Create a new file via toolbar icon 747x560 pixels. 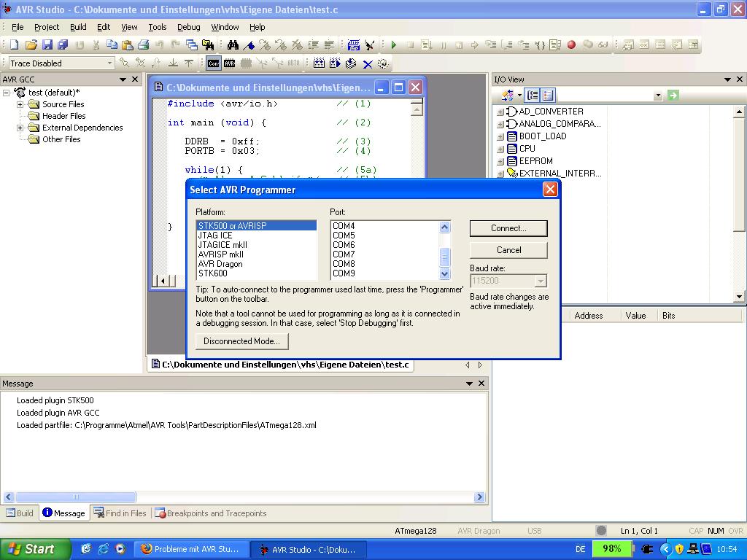(15, 44)
